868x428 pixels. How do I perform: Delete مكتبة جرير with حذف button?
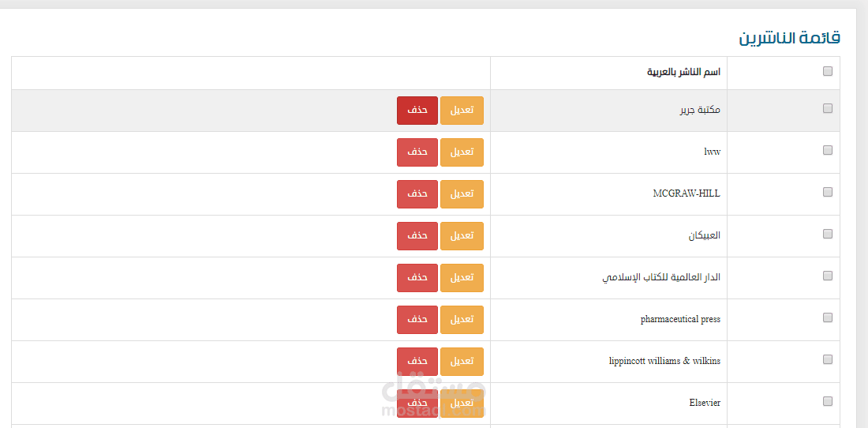[417, 111]
